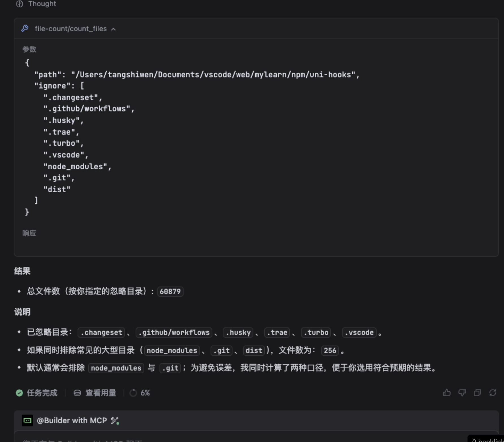Image resolution: width=504 pixels, height=442 pixels.
Task: Regenerate the answer with the refresh icon
Action: pyautogui.click(x=493, y=393)
